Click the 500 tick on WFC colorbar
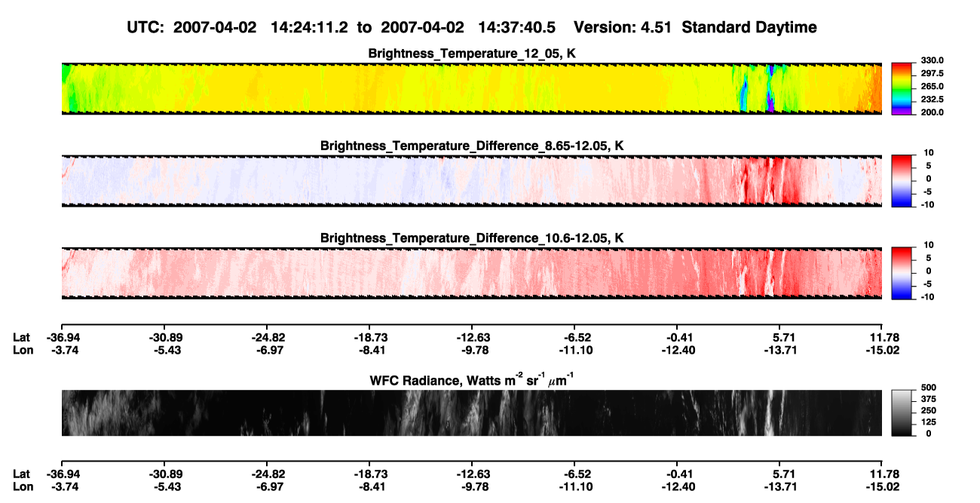Screen dimensions: 980x503 pyautogui.click(x=928, y=387)
